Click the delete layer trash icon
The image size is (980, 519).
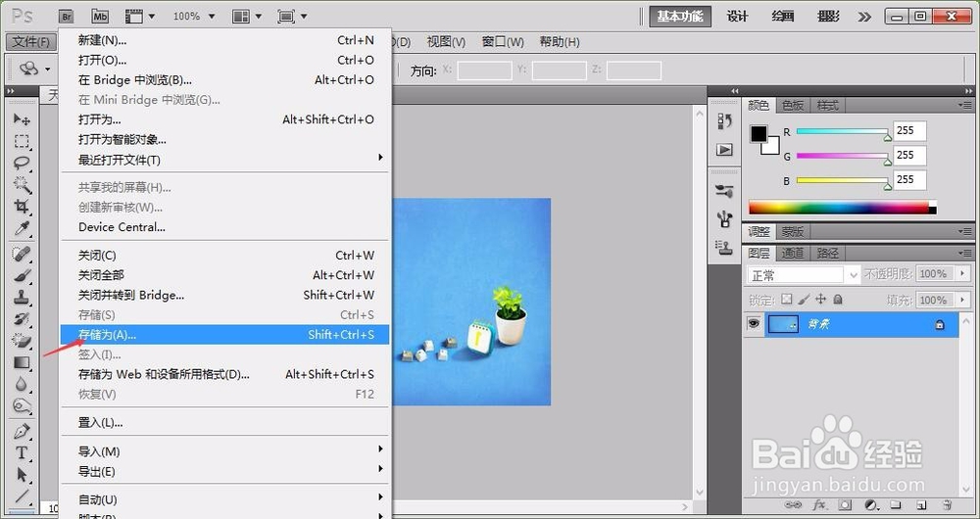[x=947, y=504]
